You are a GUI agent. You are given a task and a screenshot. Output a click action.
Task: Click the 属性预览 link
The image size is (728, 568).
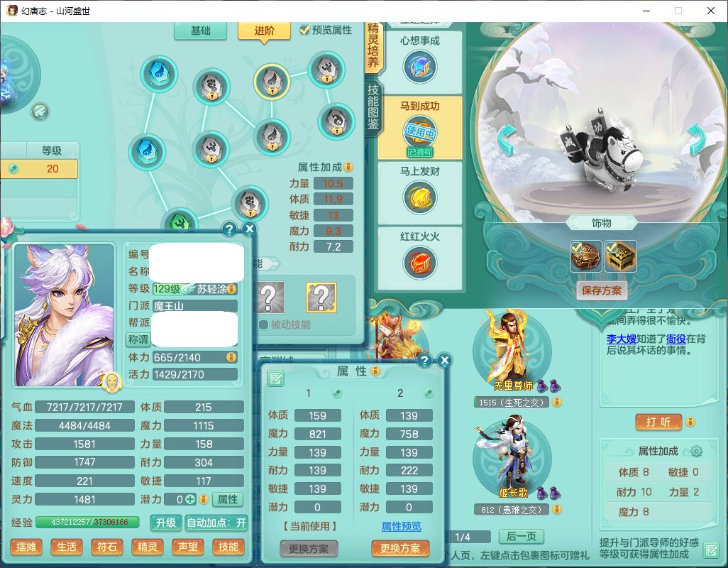[x=401, y=526]
